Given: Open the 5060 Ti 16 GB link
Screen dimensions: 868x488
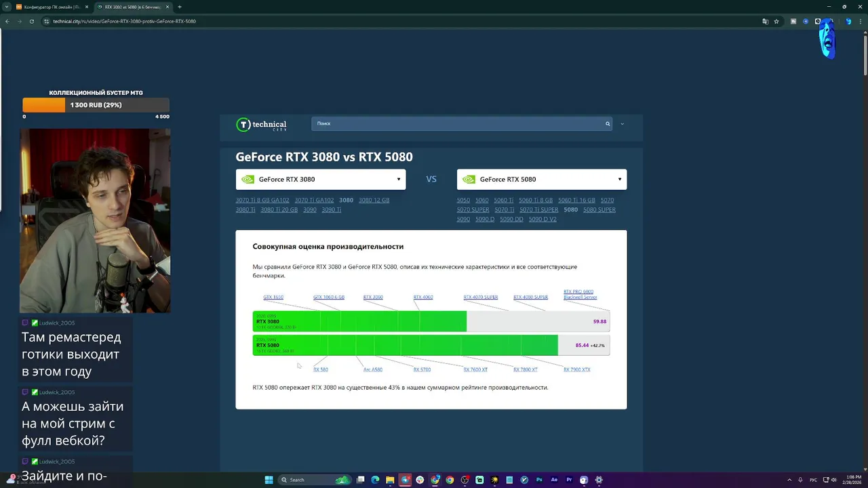Looking at the screenshot, I should point(576,200).
